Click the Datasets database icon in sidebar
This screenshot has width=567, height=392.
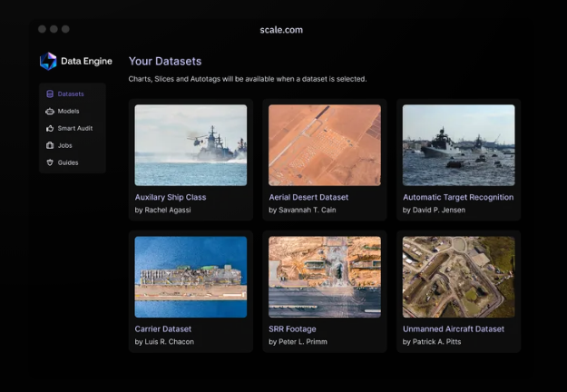pyautogui.click(x=49, y=94)
